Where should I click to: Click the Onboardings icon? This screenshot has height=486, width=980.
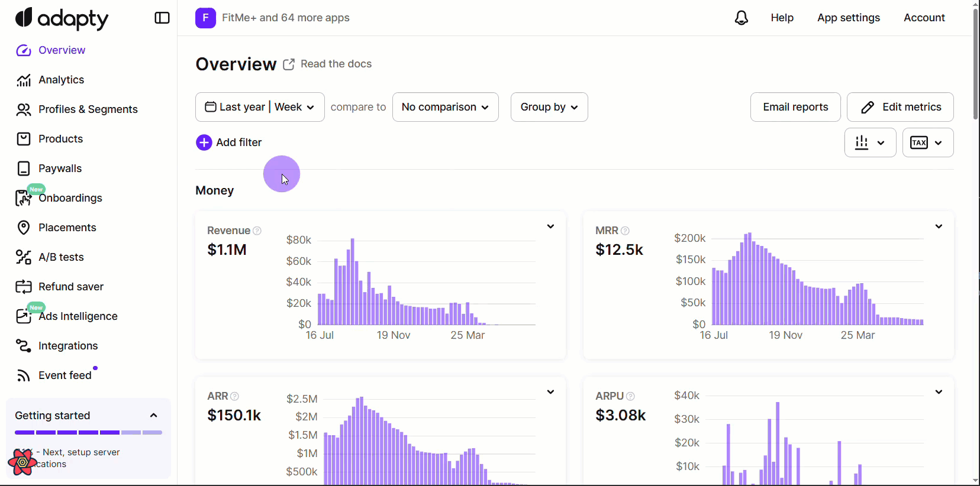[x=24, y=199]
